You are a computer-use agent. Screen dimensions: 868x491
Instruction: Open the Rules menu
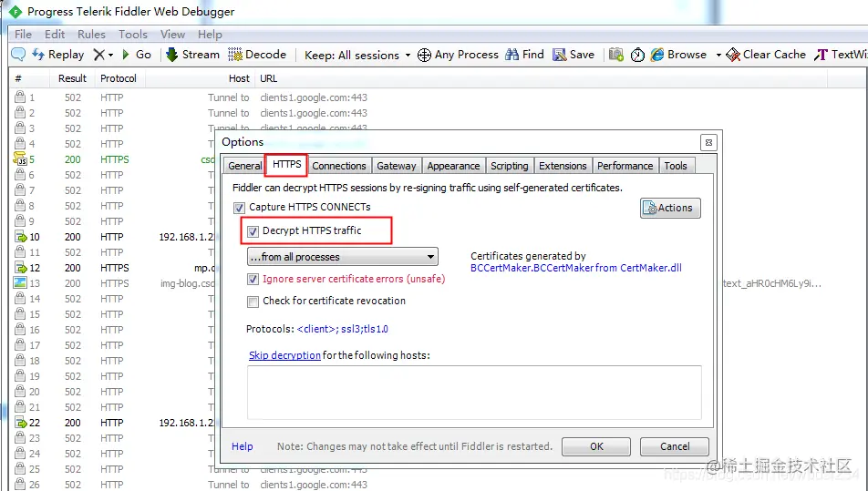(91, 35)
